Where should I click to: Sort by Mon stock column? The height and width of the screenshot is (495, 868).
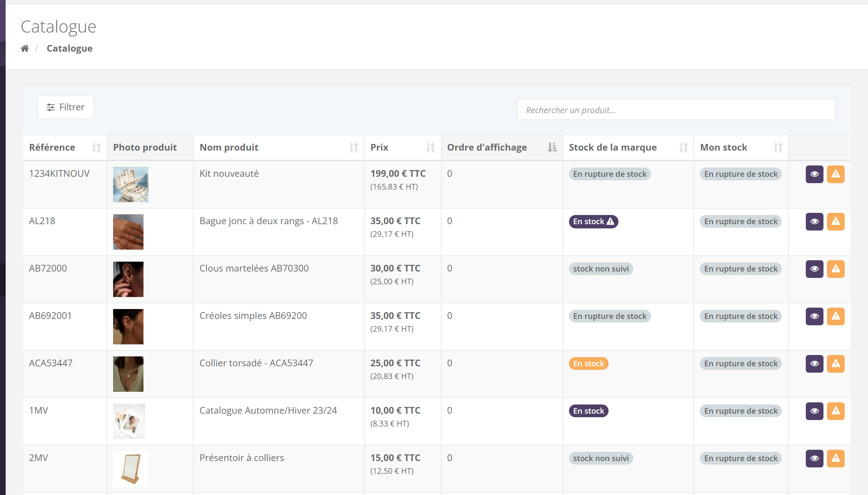pyautogui.click(x=741, y=147)
